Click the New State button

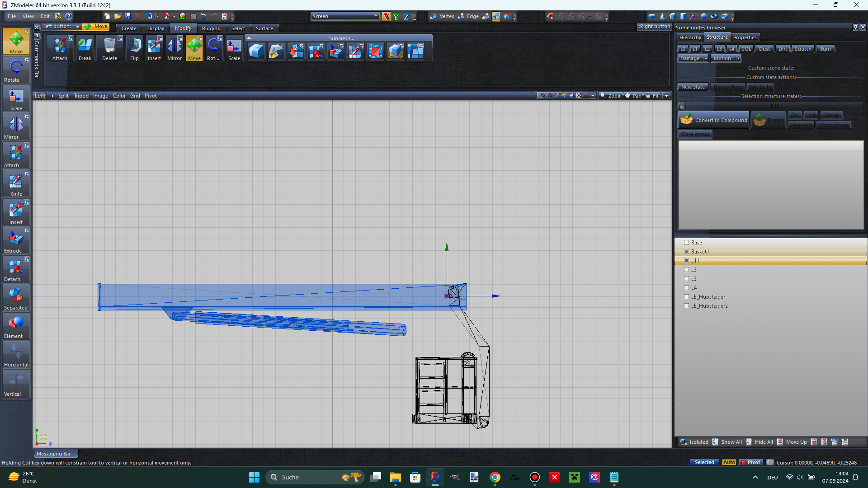tap(693, 87)
